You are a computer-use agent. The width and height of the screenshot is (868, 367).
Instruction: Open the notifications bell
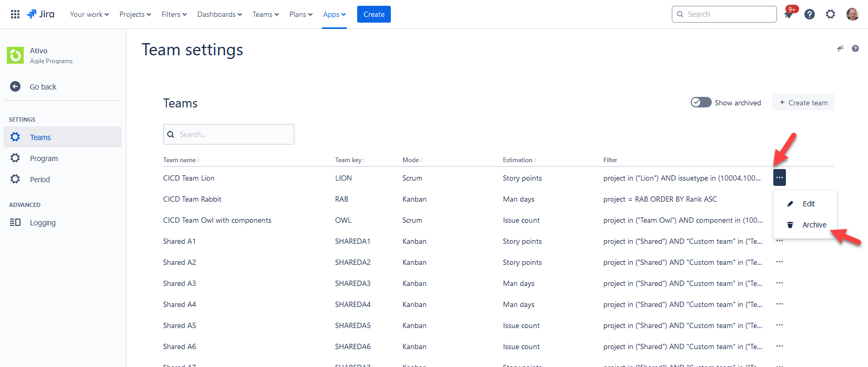coord(788,15)
